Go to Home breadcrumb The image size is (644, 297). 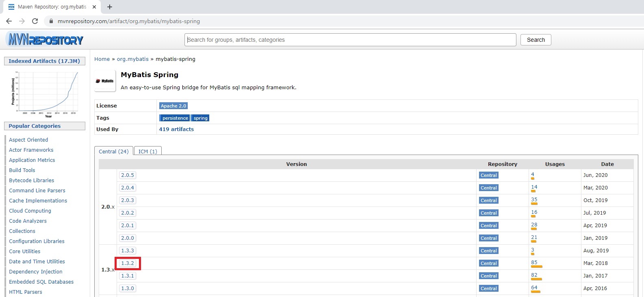click(102, 59)
